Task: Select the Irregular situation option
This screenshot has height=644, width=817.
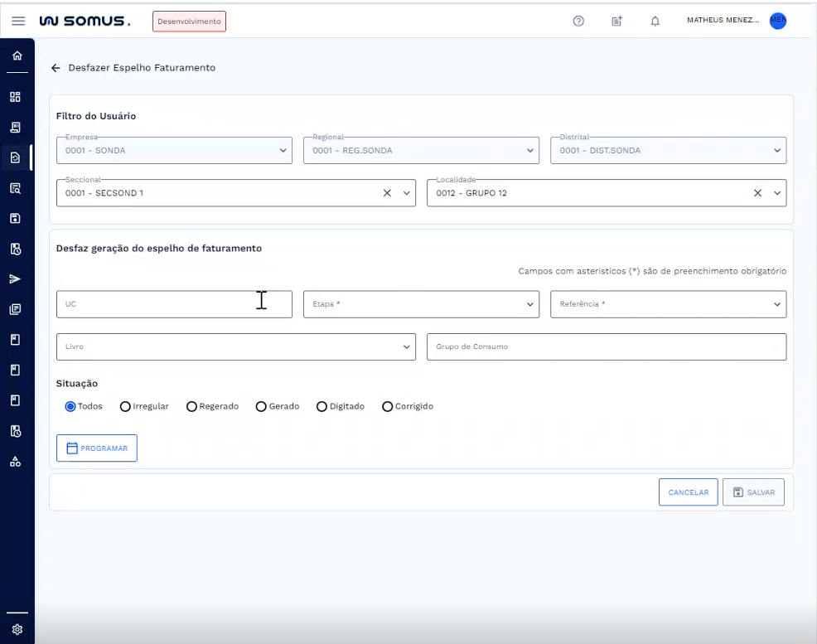Action: click(x=125, y=406)
